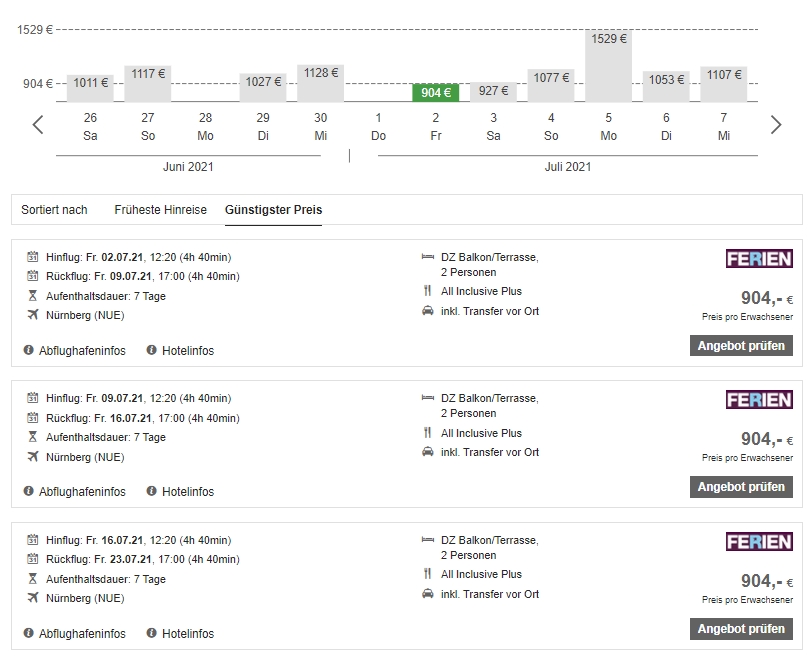
Task: Open Hotelinfos in the third offer
Action: (187, 633)
